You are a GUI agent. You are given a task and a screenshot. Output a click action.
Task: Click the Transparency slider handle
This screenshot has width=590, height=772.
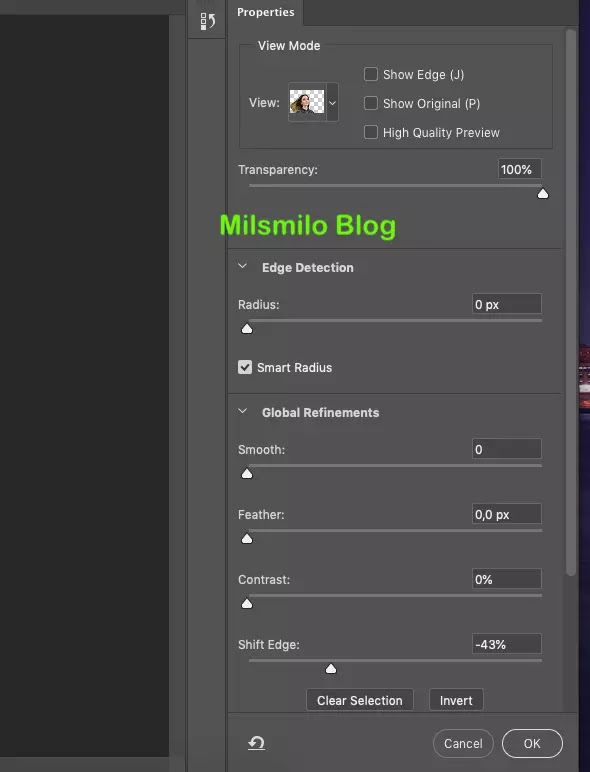click(543, 194)
